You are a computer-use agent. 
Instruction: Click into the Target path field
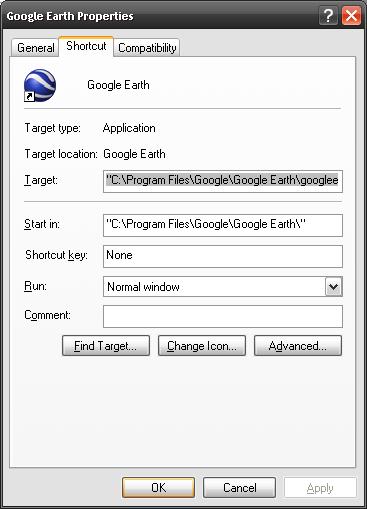(223, 181)
